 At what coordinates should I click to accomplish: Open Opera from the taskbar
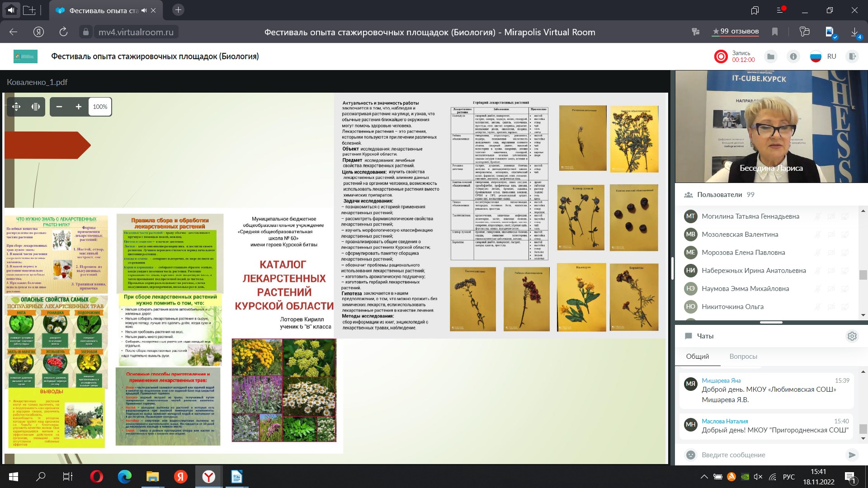pos(96,476)
